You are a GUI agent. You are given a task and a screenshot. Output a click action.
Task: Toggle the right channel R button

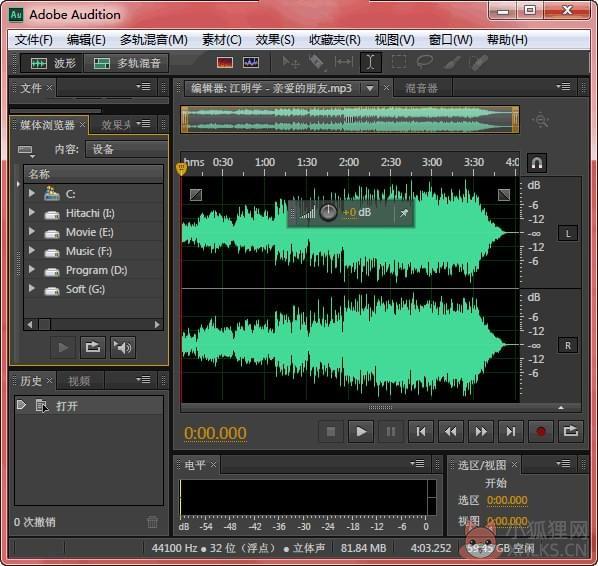click(x=568, y=346)
